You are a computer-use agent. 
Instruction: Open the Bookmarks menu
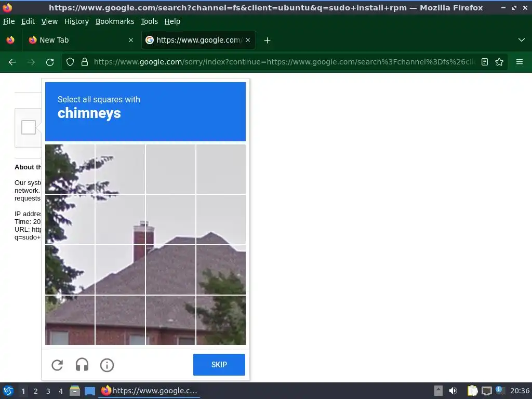pos(115,21)
